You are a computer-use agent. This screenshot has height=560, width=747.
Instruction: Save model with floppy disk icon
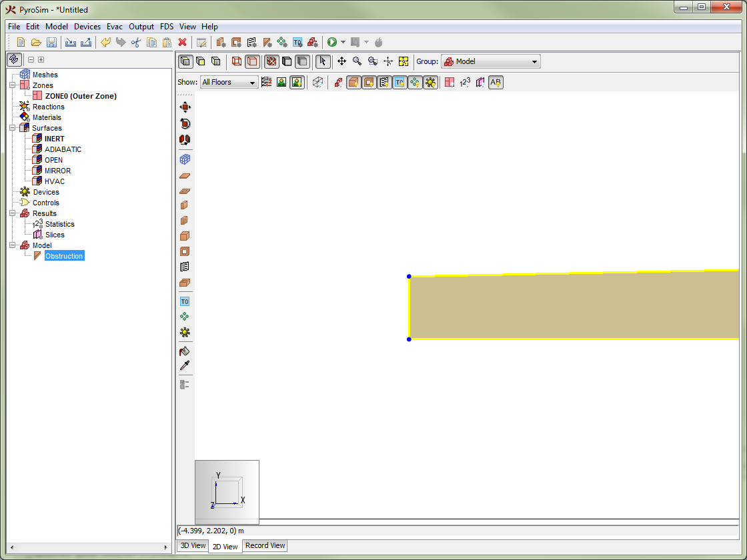[x=51, y=43]
